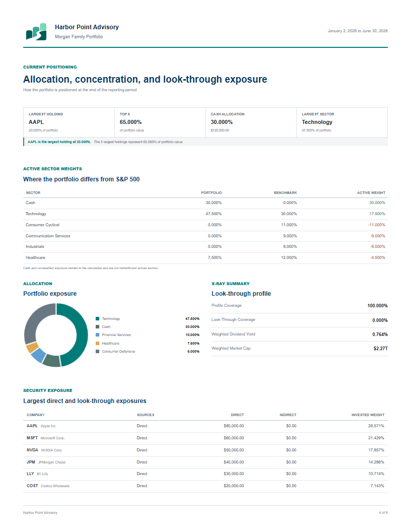Click 'Where the portfolio differs from S&P 500'
Screen dimensions: 411x532
click(x=82, y=179)
